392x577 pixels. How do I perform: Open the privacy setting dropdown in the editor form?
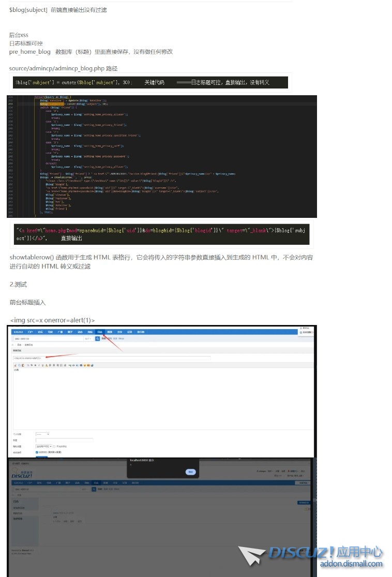(44, 447)
